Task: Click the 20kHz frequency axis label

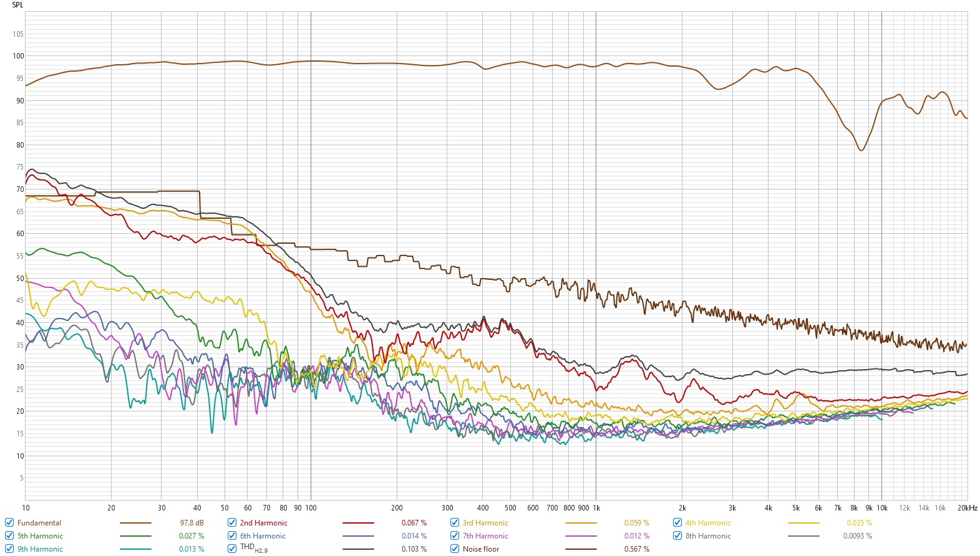Action: click(x=968, y=508)
